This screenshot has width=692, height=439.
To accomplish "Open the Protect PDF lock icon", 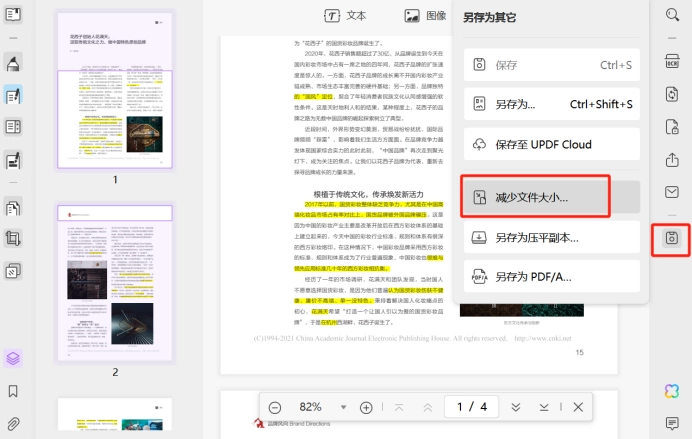I will tap(672, 127).
